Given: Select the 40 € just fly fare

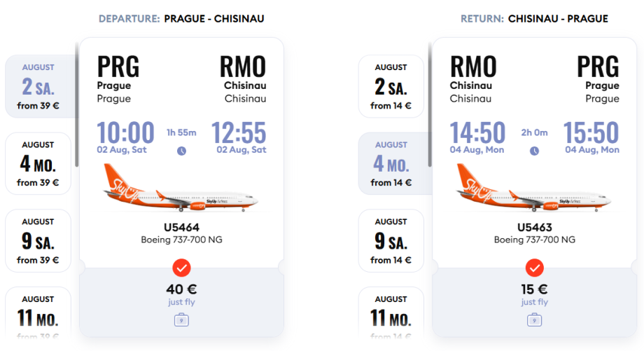Looking at the screenshot, I should pos(181,294).
